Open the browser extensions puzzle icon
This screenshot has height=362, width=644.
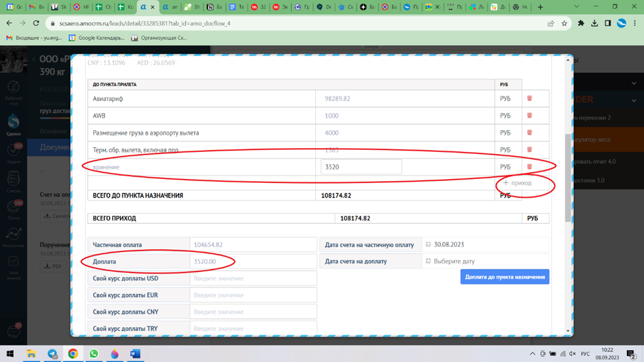(581, 23)
